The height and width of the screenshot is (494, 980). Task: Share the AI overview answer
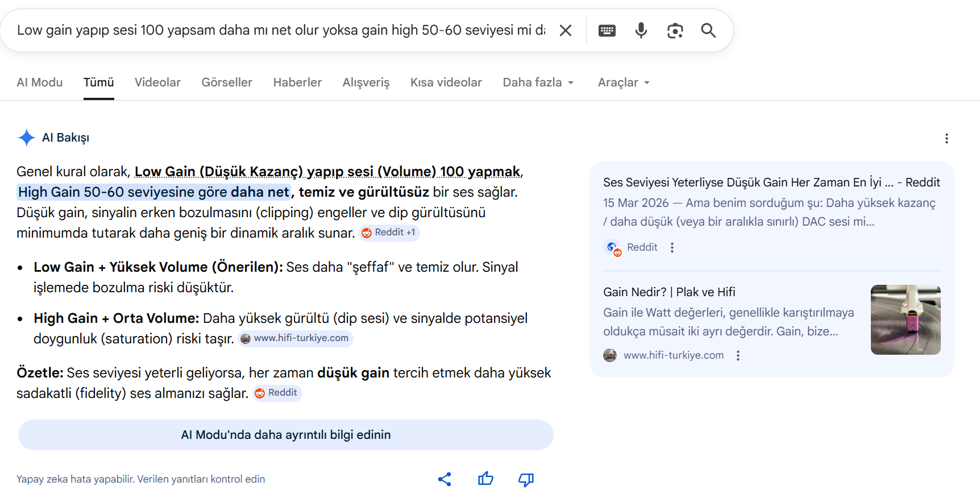[x=445, y=479]
